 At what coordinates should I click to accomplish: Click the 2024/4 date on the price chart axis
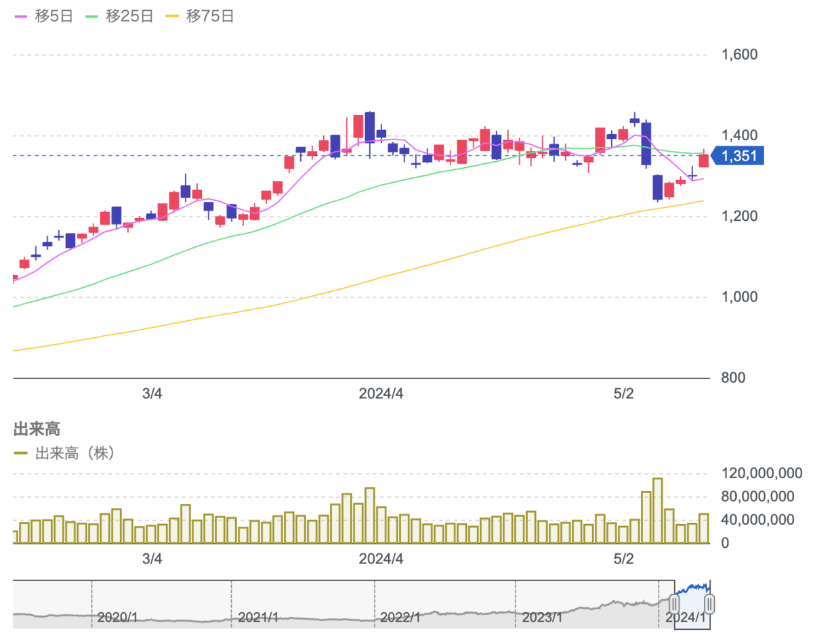tap(381, 393)
